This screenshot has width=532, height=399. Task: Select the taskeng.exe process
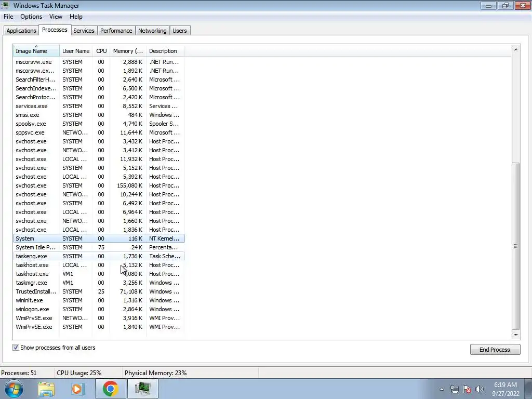pos(99,256)
